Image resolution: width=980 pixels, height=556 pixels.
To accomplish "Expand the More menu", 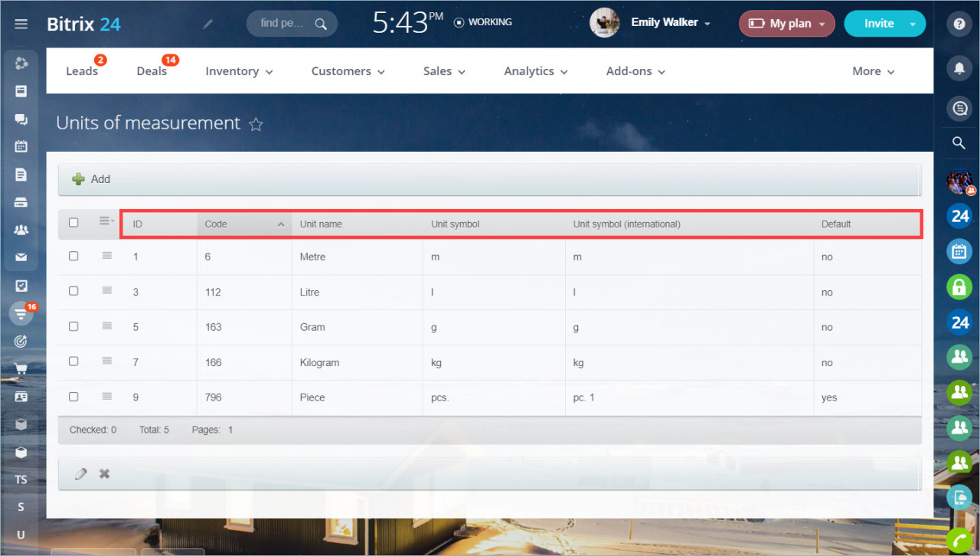I will click(x=874, y=71).
